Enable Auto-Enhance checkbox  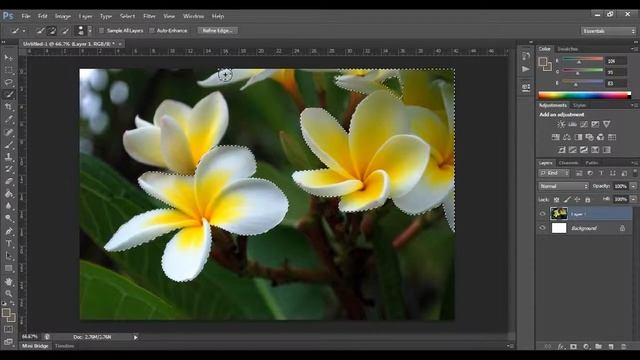click(152, 31)
